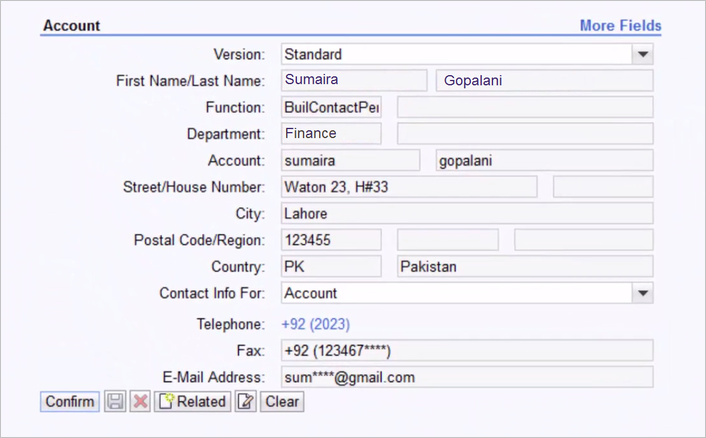706x438 pixels.
Task: Open the Related button with document icon
Action: 192,401
